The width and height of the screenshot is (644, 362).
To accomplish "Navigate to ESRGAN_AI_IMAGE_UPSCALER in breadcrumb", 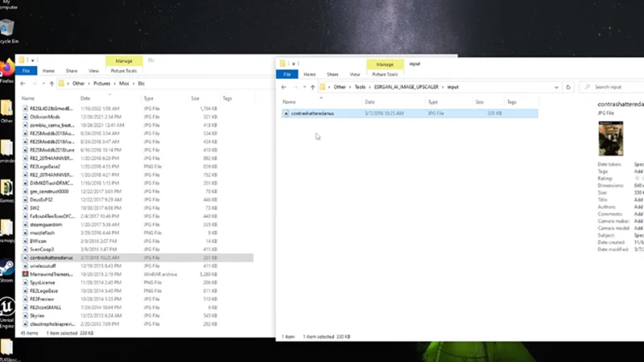I will 407,87.
